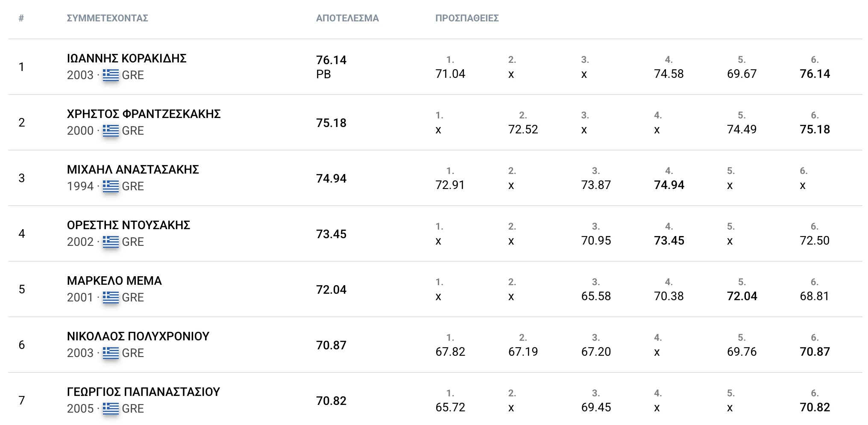Click the Greek flag under ΓΕΩΡΓΙΟΣ ΠΑΠΑΝΑΣΤΑΣΙΟΥ
868x425 pixels.
point(111,409)
